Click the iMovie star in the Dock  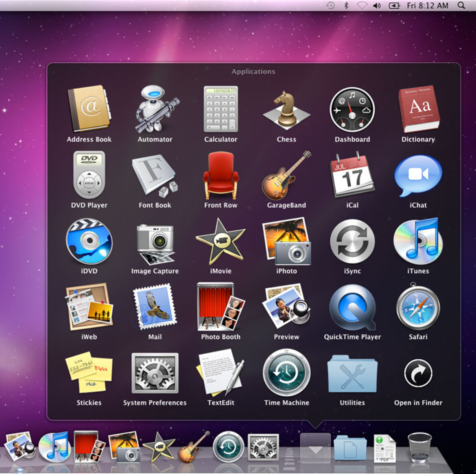159,447
